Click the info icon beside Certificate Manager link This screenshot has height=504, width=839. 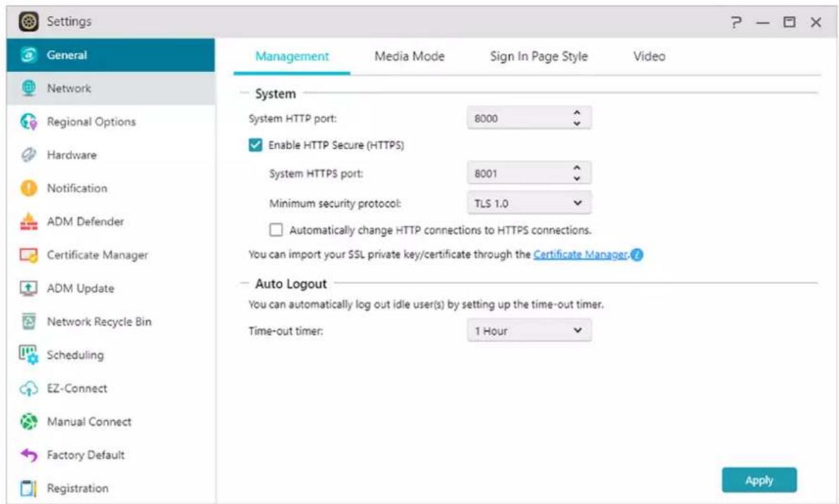tap(637, 254)
